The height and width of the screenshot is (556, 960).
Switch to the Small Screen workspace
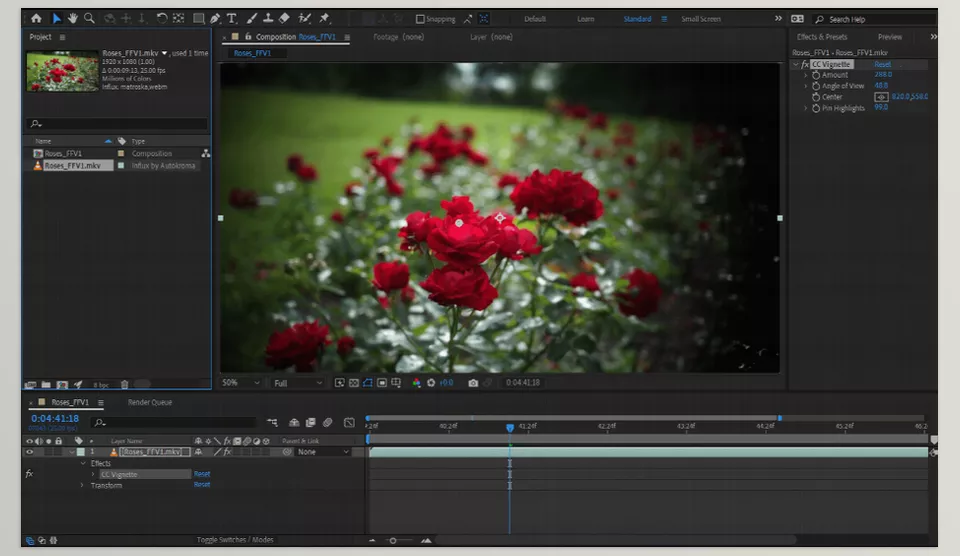click(x=700, y=19)
